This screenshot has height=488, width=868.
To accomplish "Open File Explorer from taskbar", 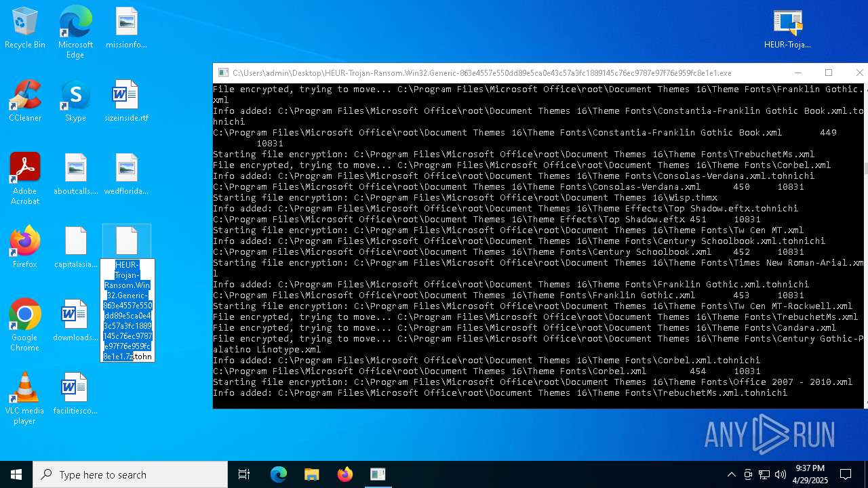I will (312, 474).
